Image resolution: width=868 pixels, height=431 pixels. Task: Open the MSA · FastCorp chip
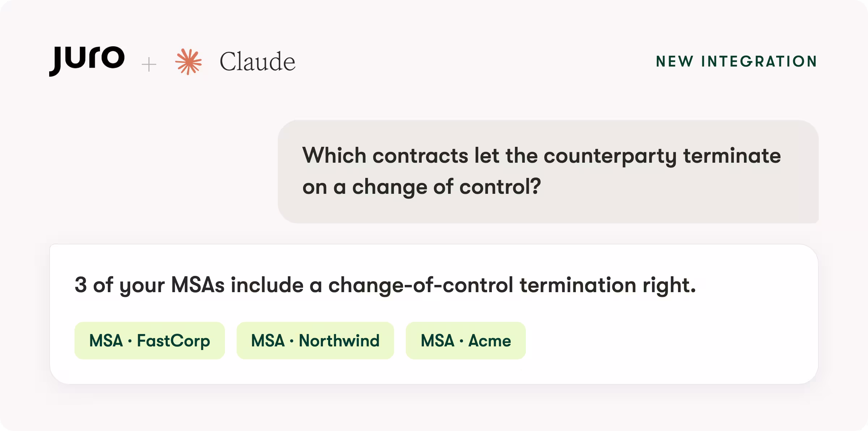(x=150, y=341)
